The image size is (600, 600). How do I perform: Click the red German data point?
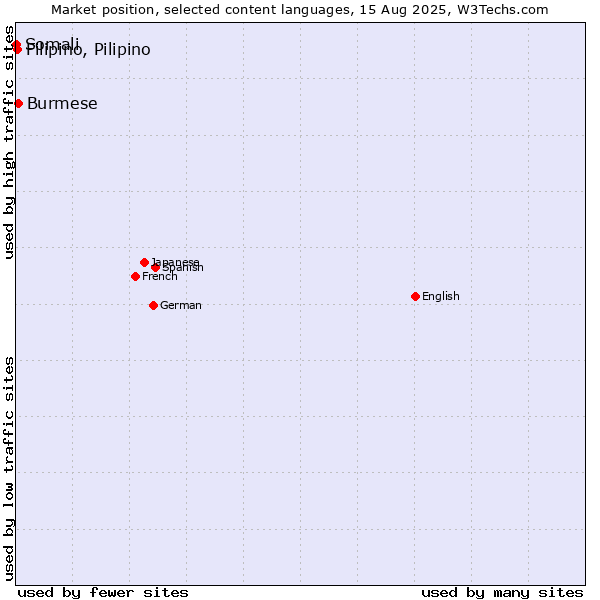pos(153,305)
